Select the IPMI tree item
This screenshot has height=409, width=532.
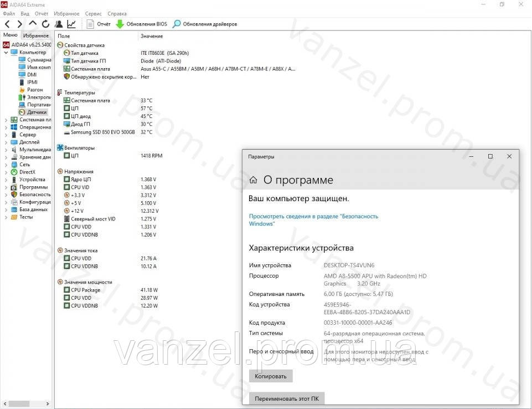point(28,82)
